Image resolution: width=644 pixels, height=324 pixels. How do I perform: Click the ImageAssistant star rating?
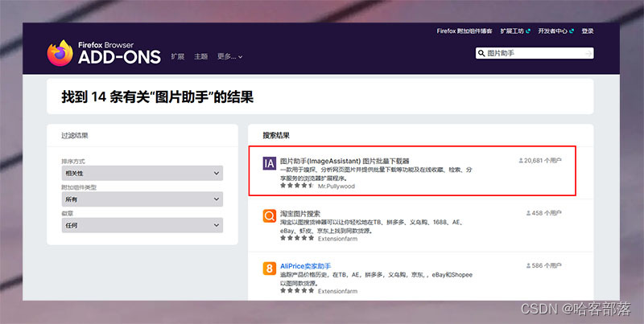[297, 186]
